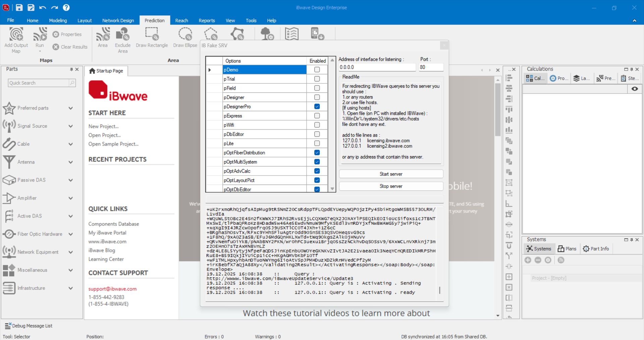Viewport: 644px width, 340px height.
Task: Click the Save icon in the title bar
Action: click(19, 7)
